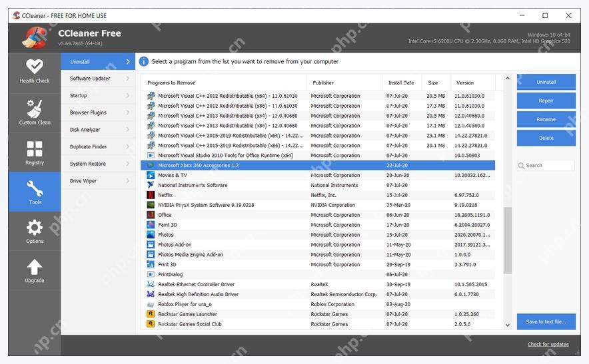Click Netflix, Inc. publisher cell
The width and height of the screenshot is (589, 364).
tap(323, 195)
